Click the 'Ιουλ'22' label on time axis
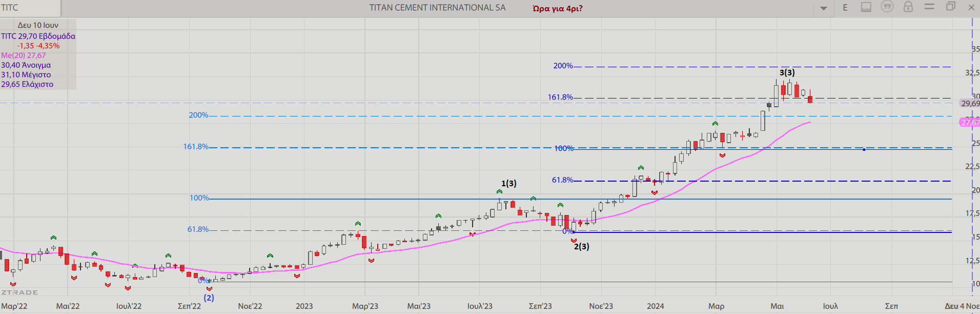The width and height of the screenshot is (980, 314). (129, 306)
